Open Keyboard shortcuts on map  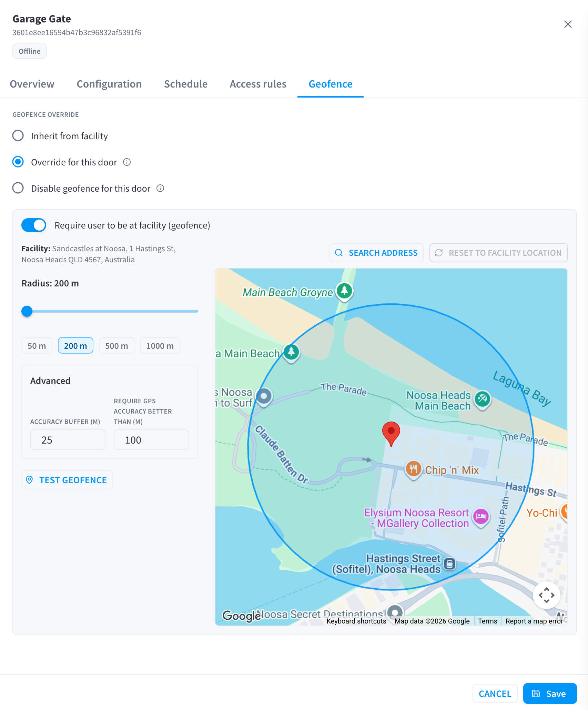point(356,621)
